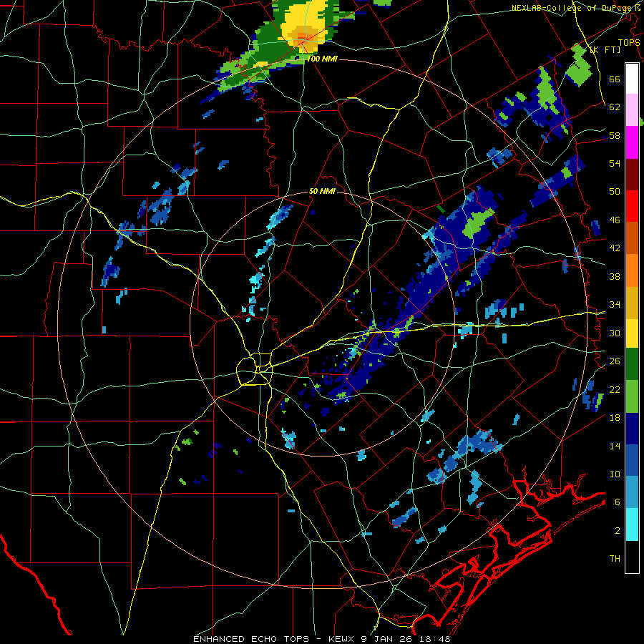Choose the navy blue legend swatch
644x644 pixels.
point(632,429)
